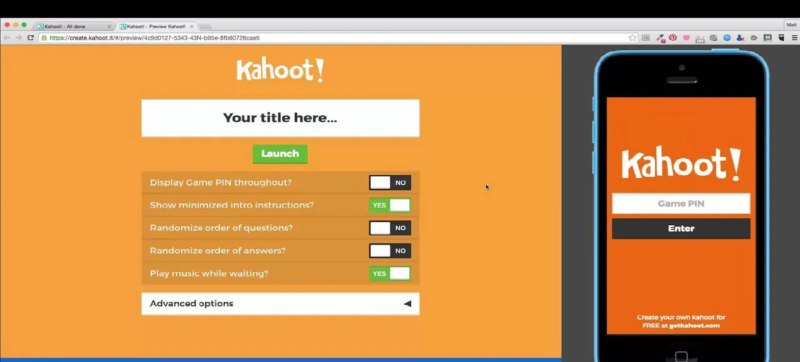Screen dimensions: 800x362
Task: Click the Game PIN input field
Action: point(681,203)
